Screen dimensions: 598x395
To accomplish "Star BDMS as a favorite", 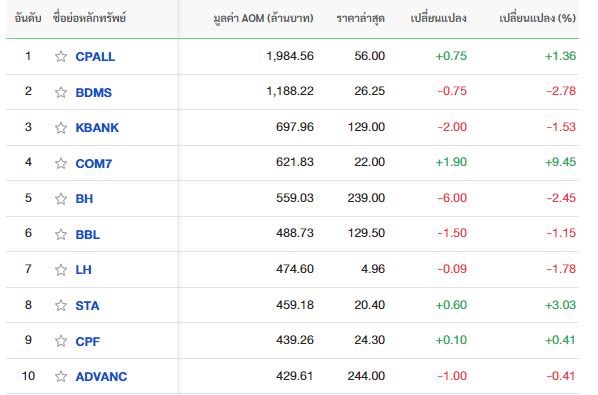I will [61, 92].
